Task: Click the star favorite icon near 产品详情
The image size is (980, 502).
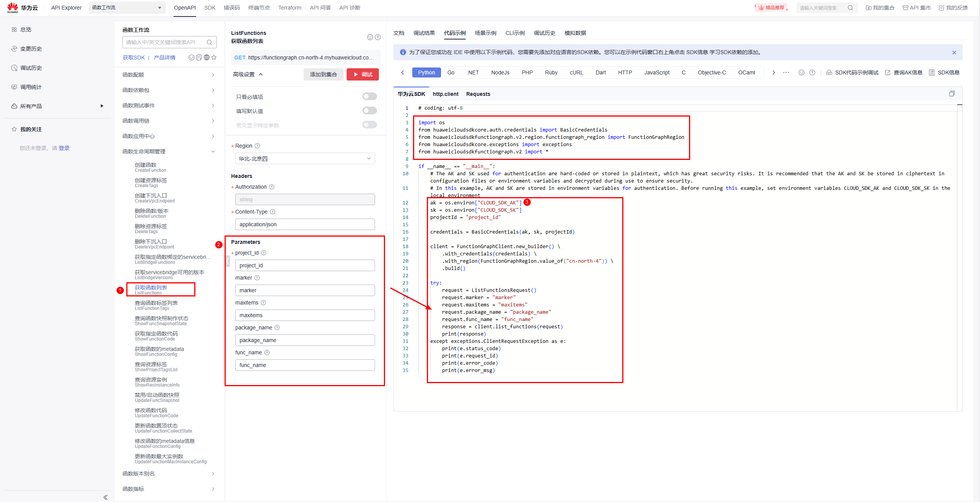Action: pyautogui.click(x=214, y=58)
